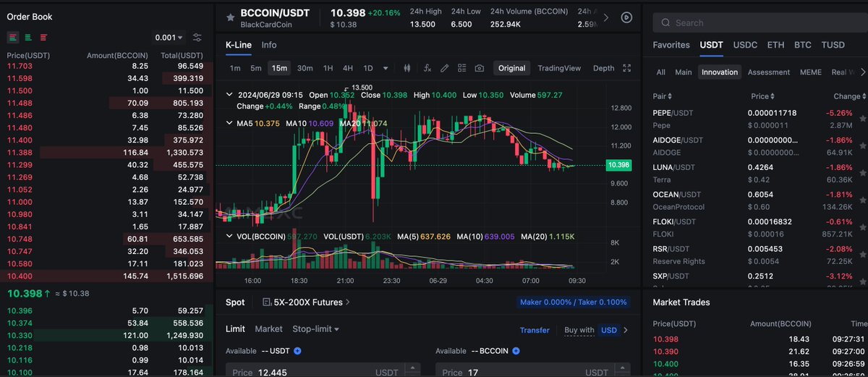Select the 4H interval

(x=348, y=68)
